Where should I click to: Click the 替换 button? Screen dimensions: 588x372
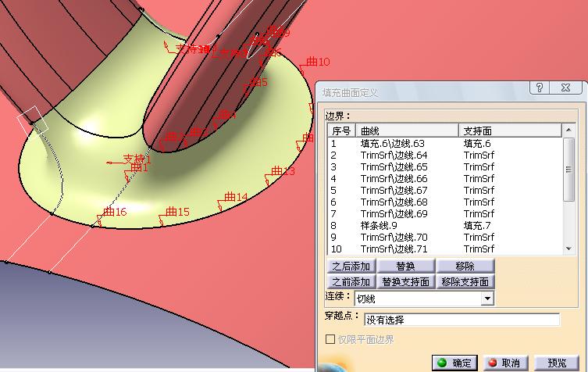pyautogui.click(x=405, y=266)
